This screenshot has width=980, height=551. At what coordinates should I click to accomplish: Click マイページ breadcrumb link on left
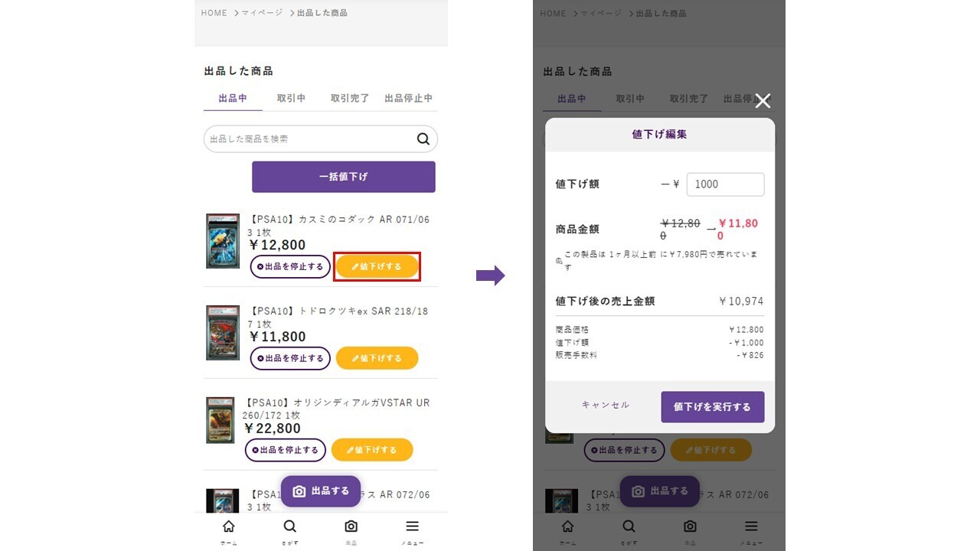coord(262,13)
